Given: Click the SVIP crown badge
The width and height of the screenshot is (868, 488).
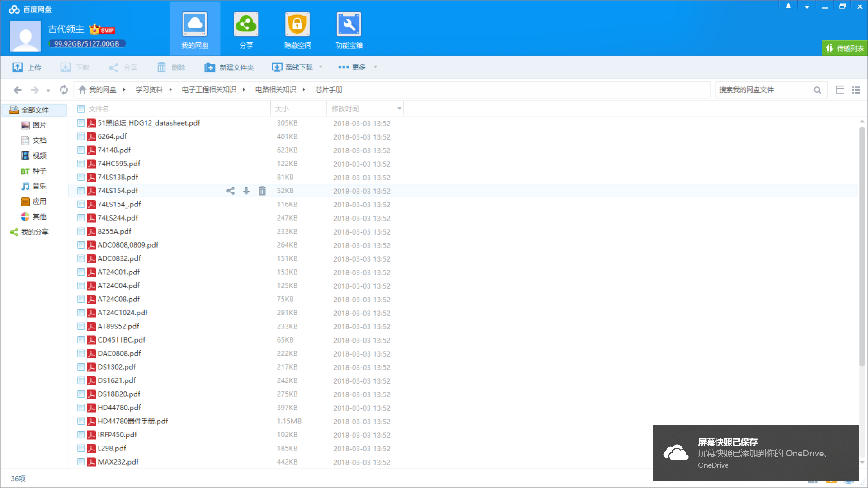Looking at the screenshot, I should coord(102,30).
